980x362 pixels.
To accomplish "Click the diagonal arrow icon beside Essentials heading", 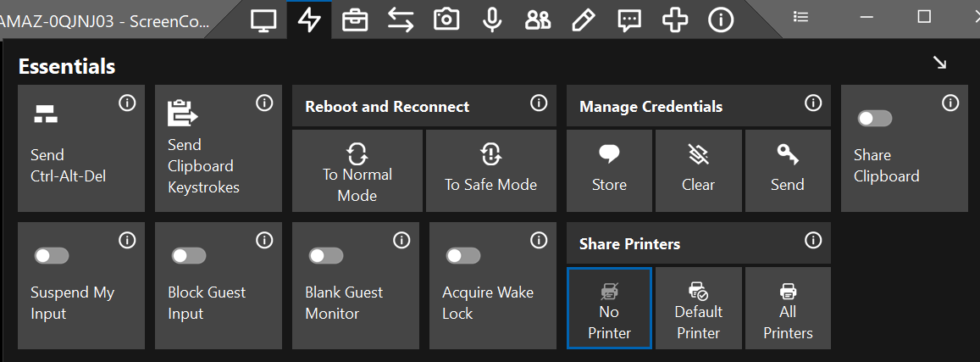I will pyautogui.click(x=939, y=63).
